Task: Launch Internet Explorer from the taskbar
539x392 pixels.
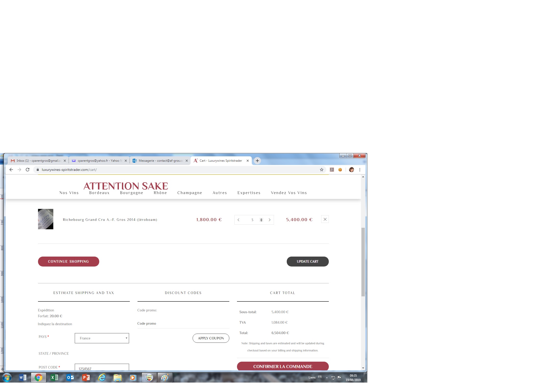Action: 102,377
